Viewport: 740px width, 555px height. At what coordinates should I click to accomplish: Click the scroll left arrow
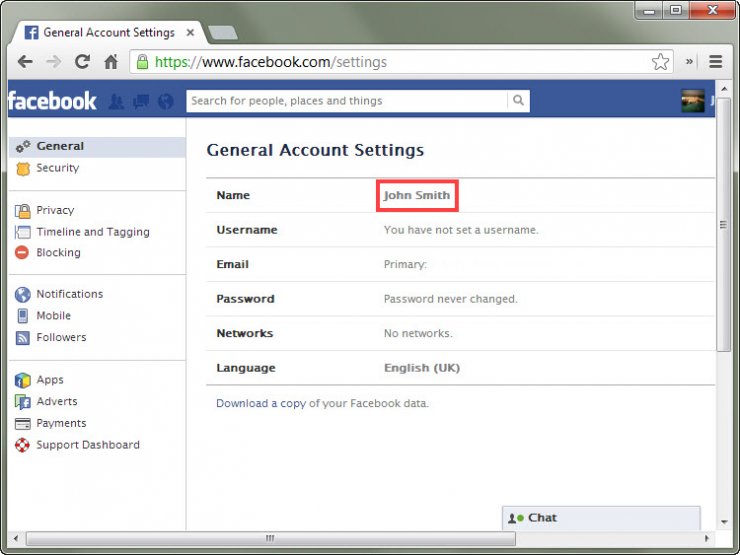coord(16,538)
